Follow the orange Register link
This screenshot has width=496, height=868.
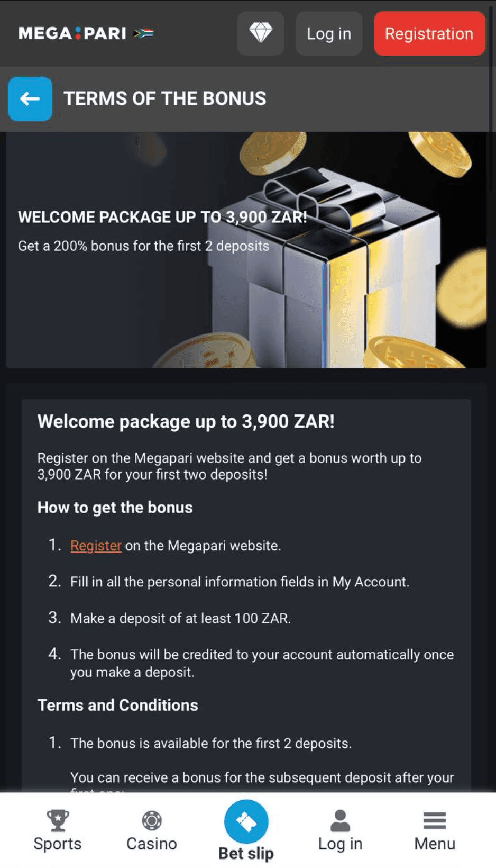pos(96,546)
